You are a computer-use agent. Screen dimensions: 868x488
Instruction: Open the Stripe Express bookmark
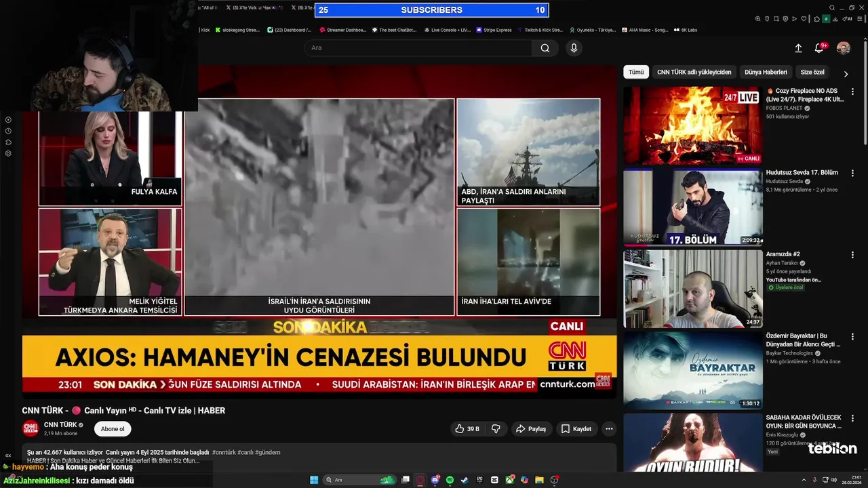tap(494, 30)
